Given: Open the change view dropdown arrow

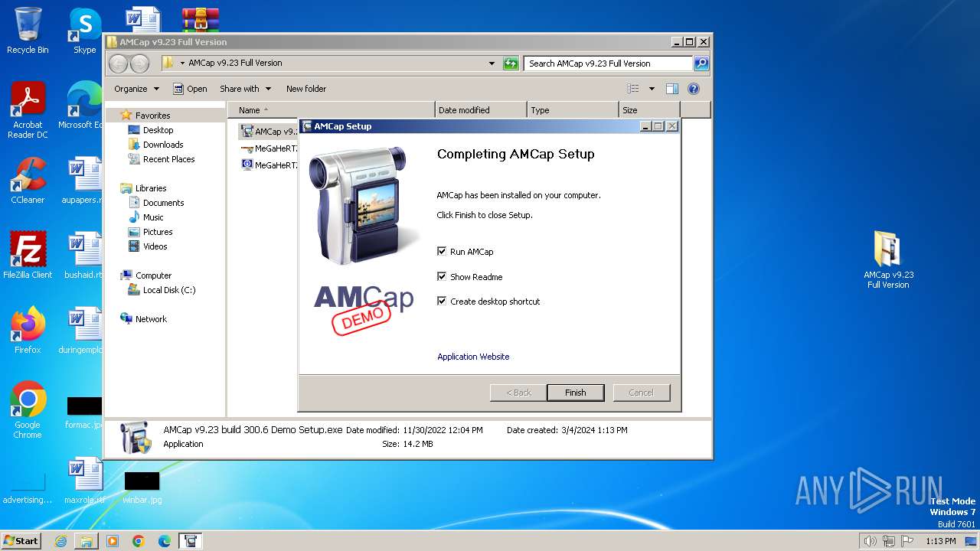Looking at the screenshot, I should click(x=652, y=89).
